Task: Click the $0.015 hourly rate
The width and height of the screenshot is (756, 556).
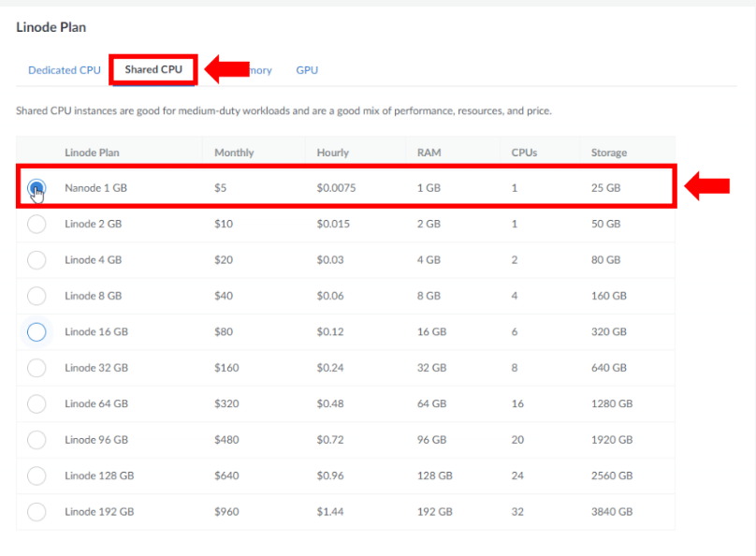Action: (x=333, y=225)
